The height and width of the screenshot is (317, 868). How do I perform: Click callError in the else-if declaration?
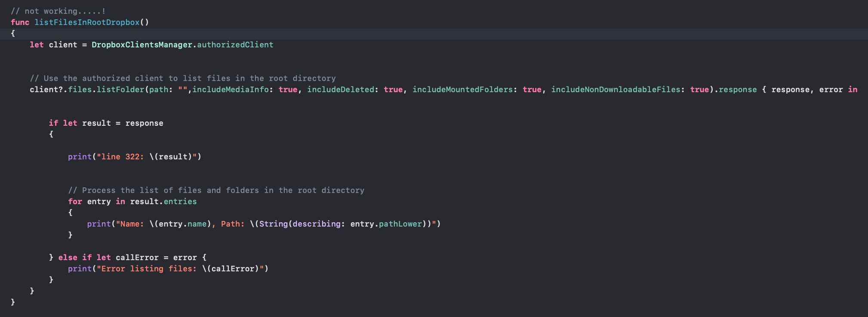(x=137, y=258)
